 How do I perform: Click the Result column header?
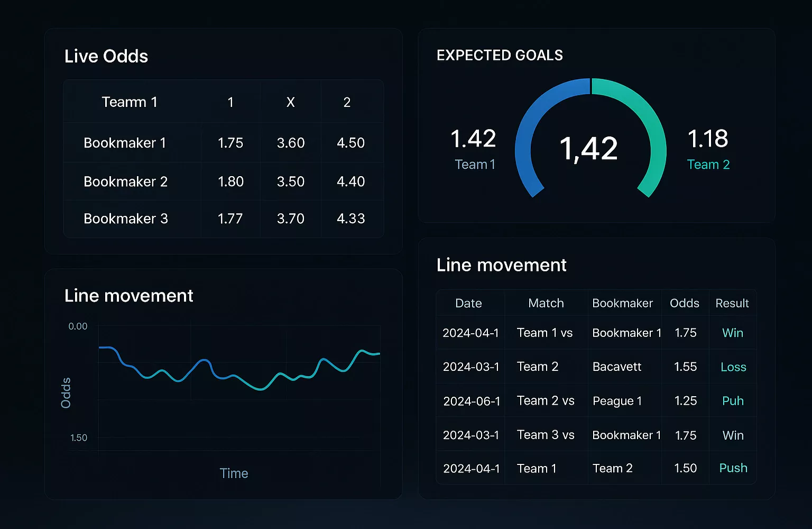[x=732, y=303]
